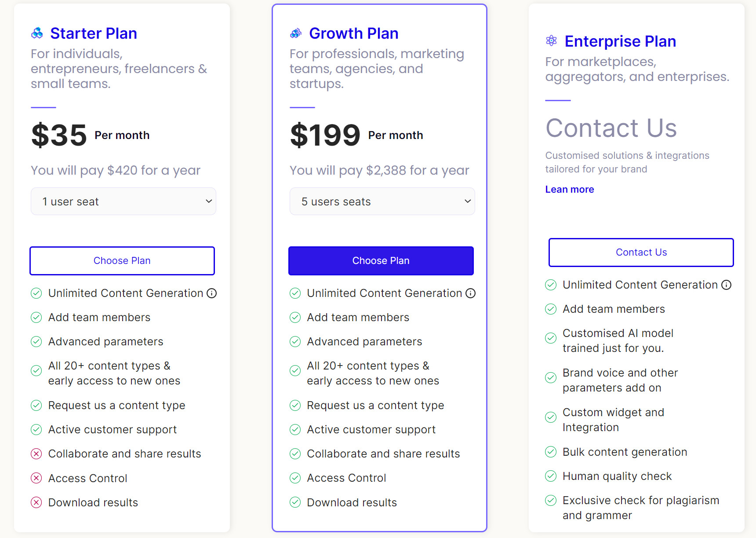This screenshot has width=756, height=538.
Task: Click info icon beside Growth Unlimited Content Generation
Action: [471, 293]
